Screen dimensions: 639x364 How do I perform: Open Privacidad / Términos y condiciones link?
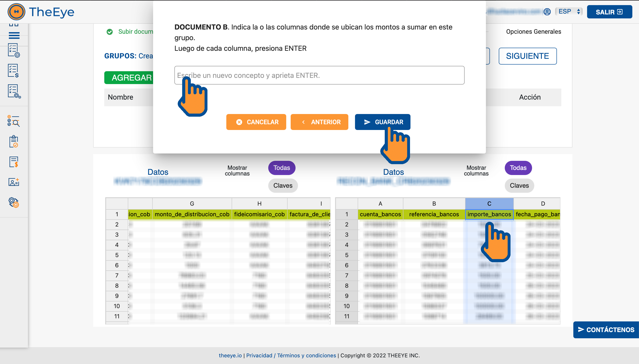coord(291,356)
